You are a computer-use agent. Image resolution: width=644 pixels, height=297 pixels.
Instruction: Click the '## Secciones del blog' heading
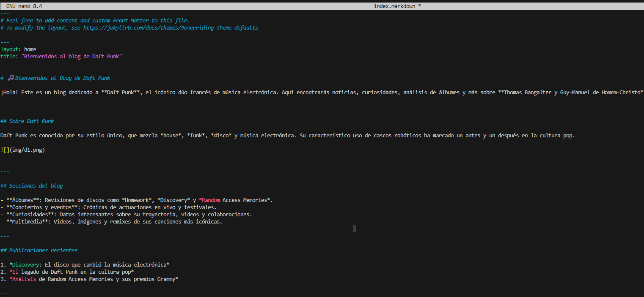(32, 186)
